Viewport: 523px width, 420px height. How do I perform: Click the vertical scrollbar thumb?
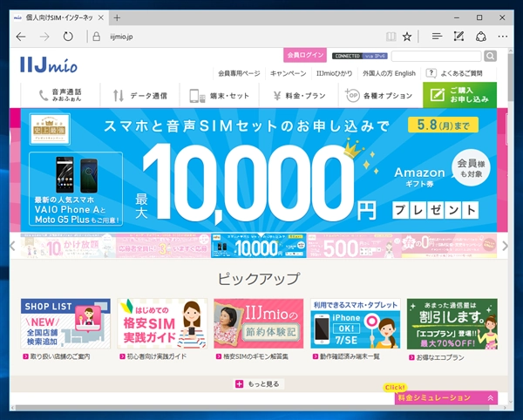(511, 78)
